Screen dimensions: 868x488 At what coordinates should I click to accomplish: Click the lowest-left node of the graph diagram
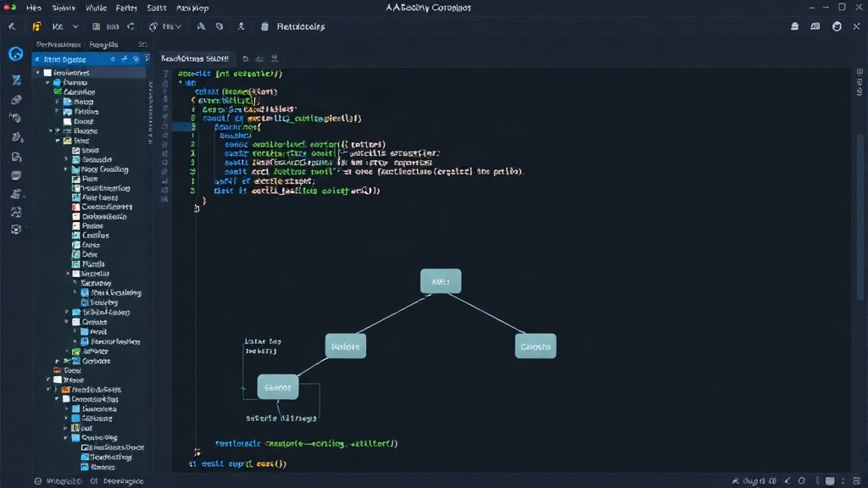click(x=278, y=387)
